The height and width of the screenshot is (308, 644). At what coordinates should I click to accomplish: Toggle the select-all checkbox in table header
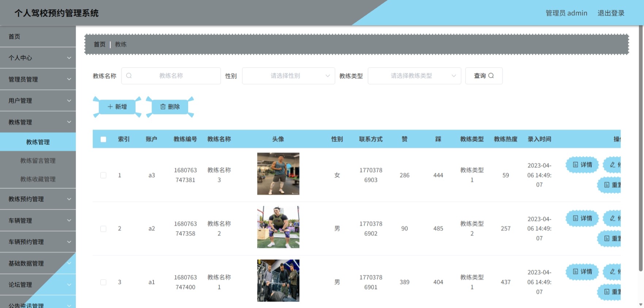(x=103, y=139)
